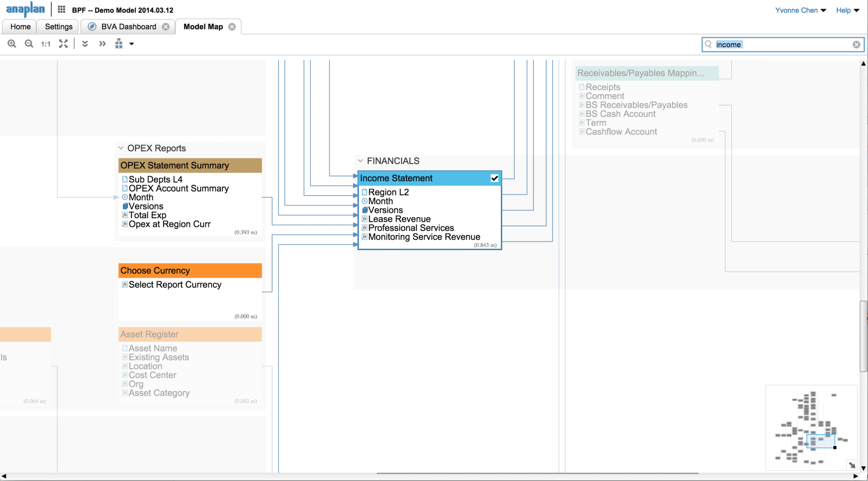The height and width of the screenshot is (481, 868).
Task: Click the double right chevron icon
Action: point(102,44)
